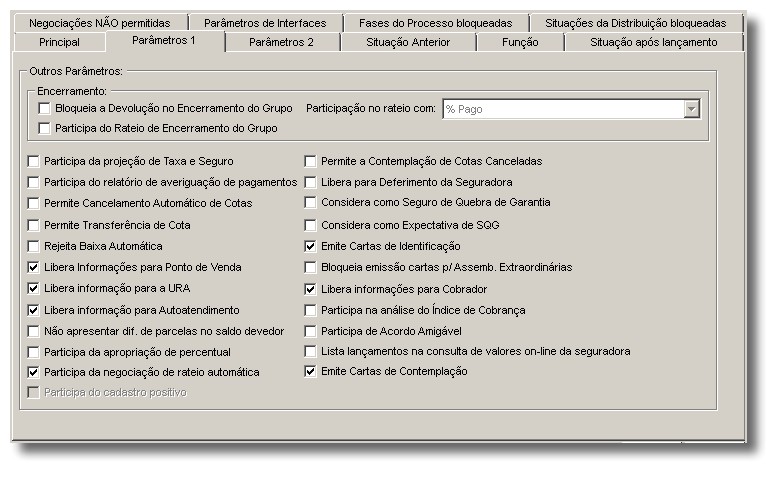Check Participa na análise do Índice de Cobrança
The height and width of the screenshot is (493, 767).
click(310, 310)
